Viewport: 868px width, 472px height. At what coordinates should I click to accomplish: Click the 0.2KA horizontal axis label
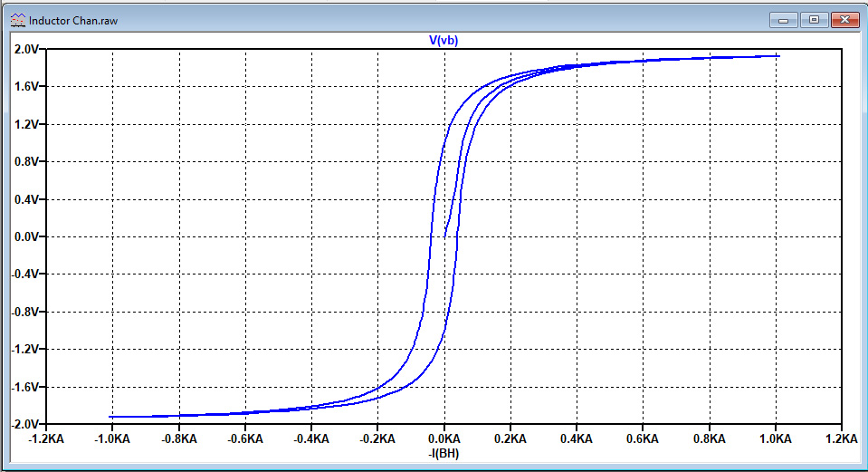[510, 439]
